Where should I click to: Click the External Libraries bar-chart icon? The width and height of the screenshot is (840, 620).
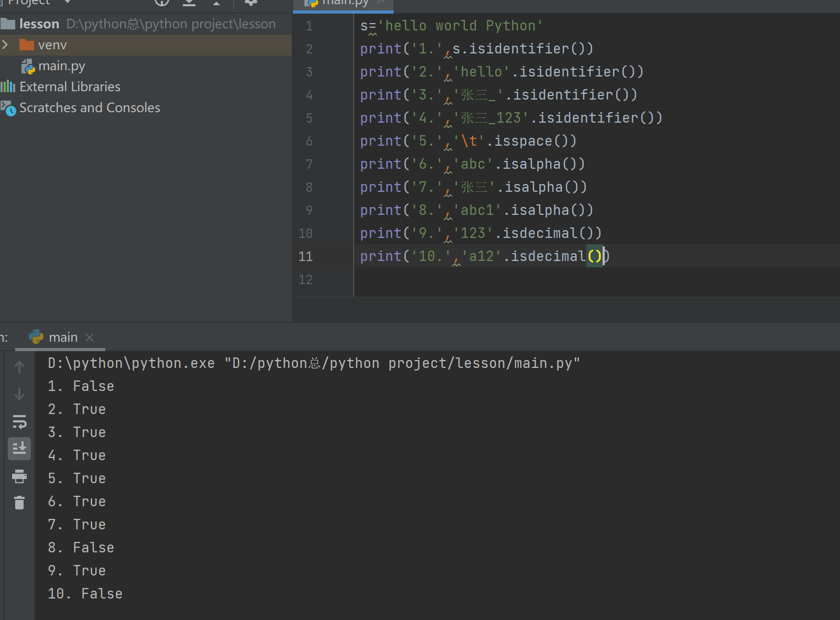click(8, 86)
